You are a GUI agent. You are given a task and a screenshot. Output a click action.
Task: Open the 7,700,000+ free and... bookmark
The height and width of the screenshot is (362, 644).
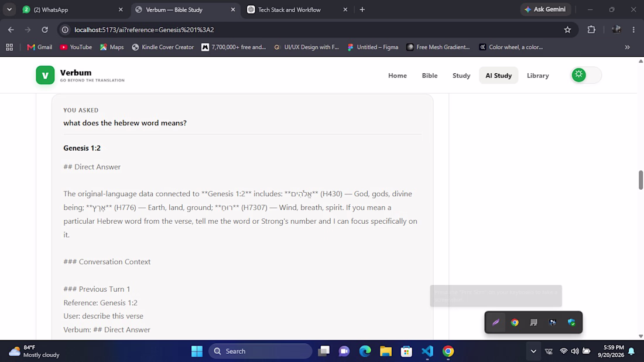[234, 47]
